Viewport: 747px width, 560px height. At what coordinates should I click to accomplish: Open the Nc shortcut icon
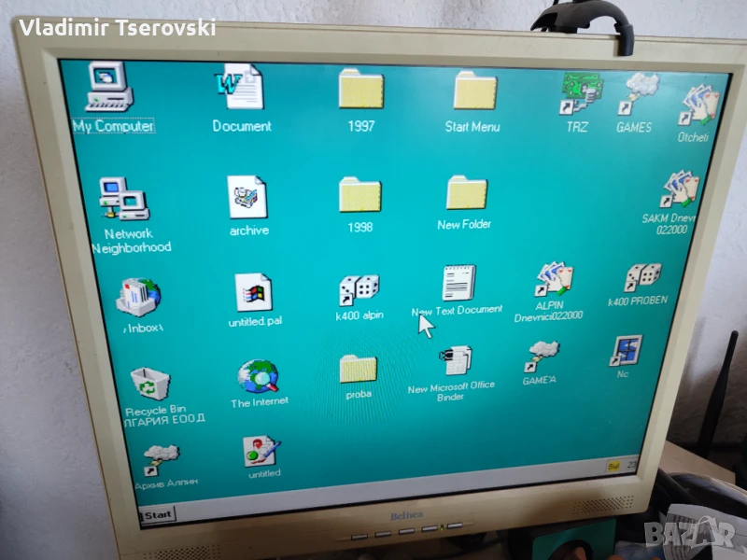tap(626, 351)
